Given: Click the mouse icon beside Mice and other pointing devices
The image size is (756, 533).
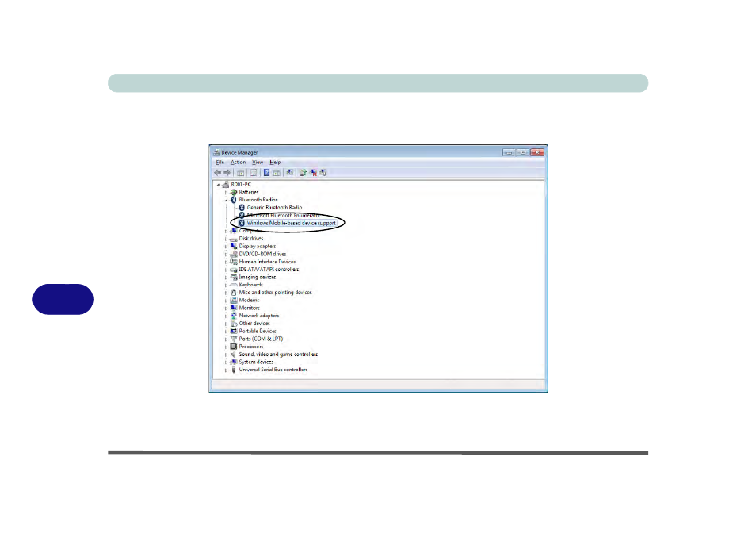Looking at the screenshot, I should (x=233, y=293).
